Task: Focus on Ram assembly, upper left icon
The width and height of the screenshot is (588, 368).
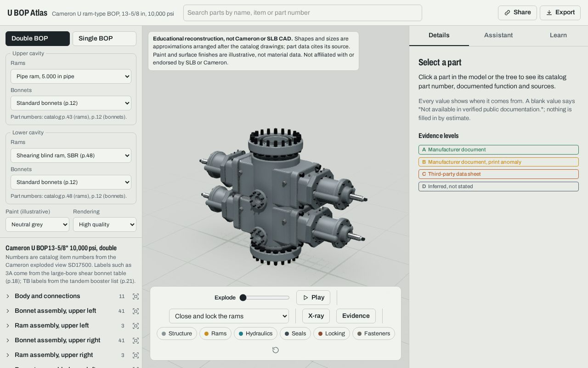Action: pyautogui.click(x=136, y=326)
